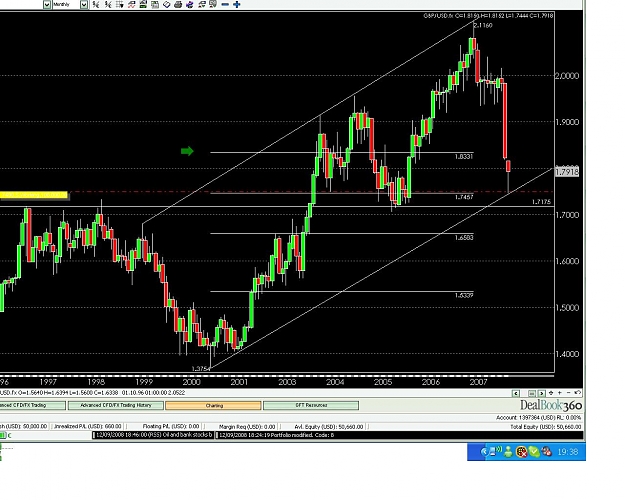Click the 1.6583 retracement level label
The width and height of the screenshot is (625, 500).
click(x=464, y=238)
